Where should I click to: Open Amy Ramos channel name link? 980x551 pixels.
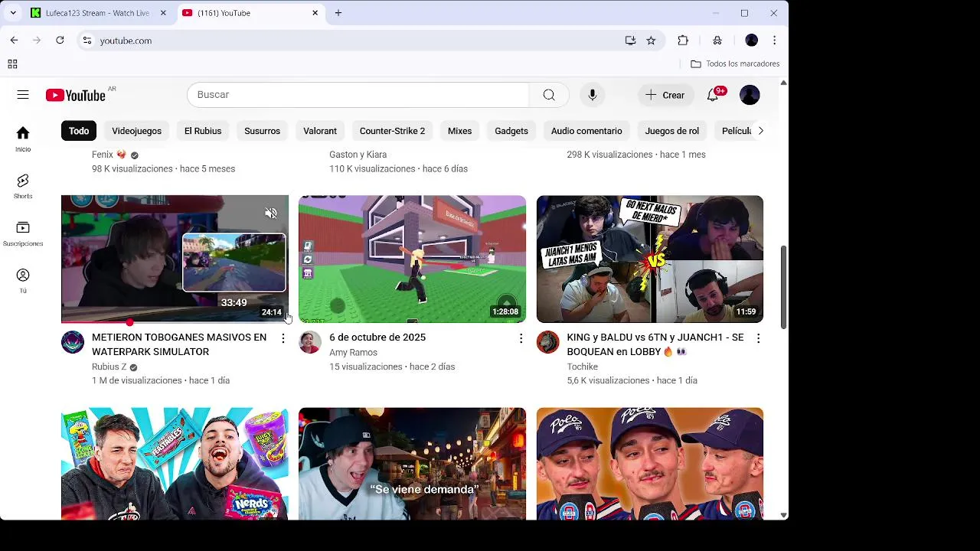pyautogui.click(x=353, y=352)
